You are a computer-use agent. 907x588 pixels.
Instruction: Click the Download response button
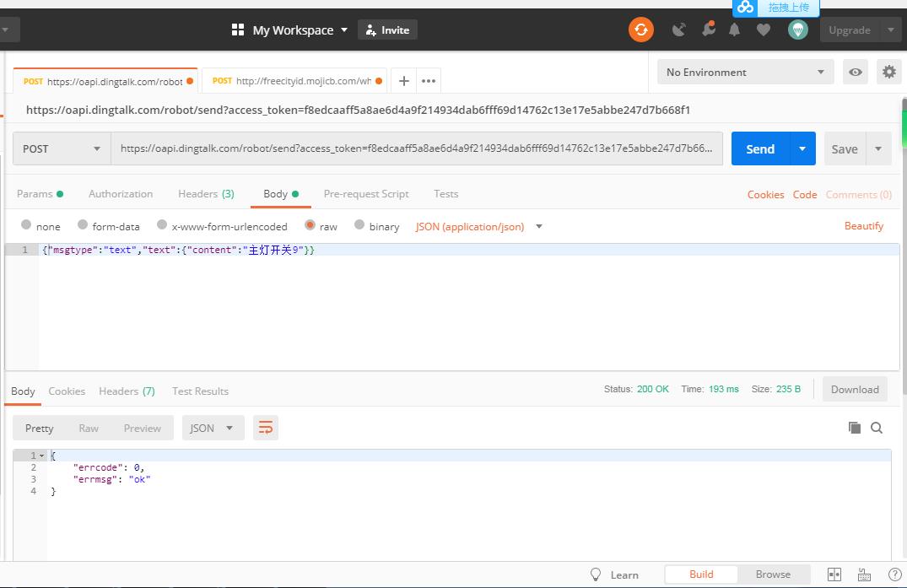855,389
